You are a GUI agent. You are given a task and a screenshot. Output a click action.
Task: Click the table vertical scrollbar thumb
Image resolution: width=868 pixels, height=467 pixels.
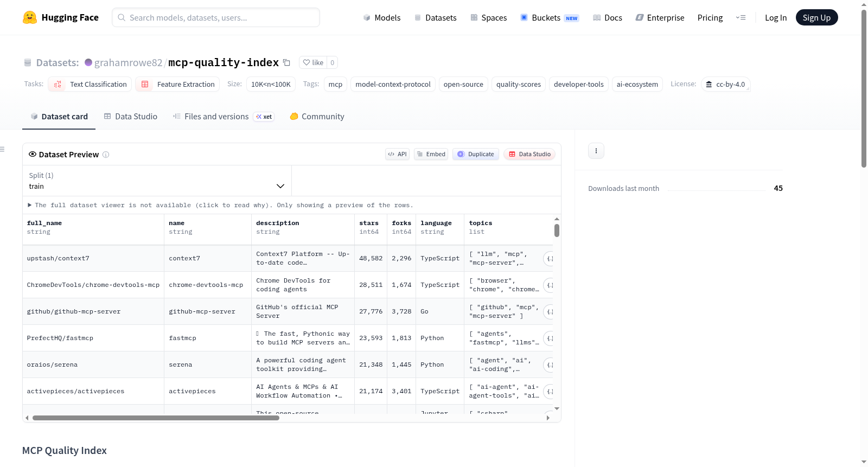[557, 231]
